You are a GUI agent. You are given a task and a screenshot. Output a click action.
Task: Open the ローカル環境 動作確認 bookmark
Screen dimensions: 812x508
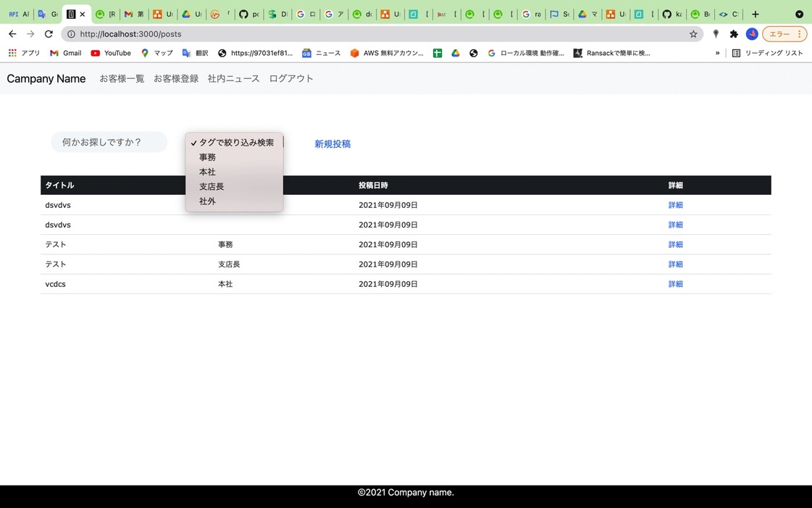pyautogui.click(x=526, y=53)
